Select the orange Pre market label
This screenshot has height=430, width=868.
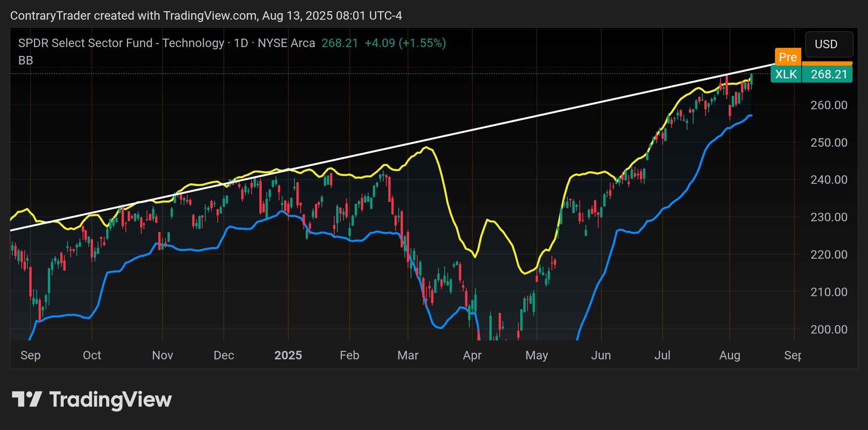(x=788, y=57)
